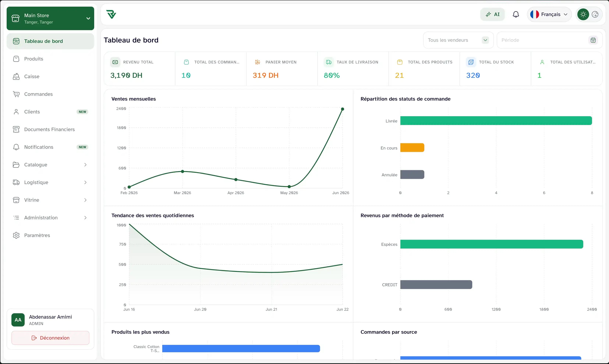Click the green Livrée status bar

coord(496,121)
